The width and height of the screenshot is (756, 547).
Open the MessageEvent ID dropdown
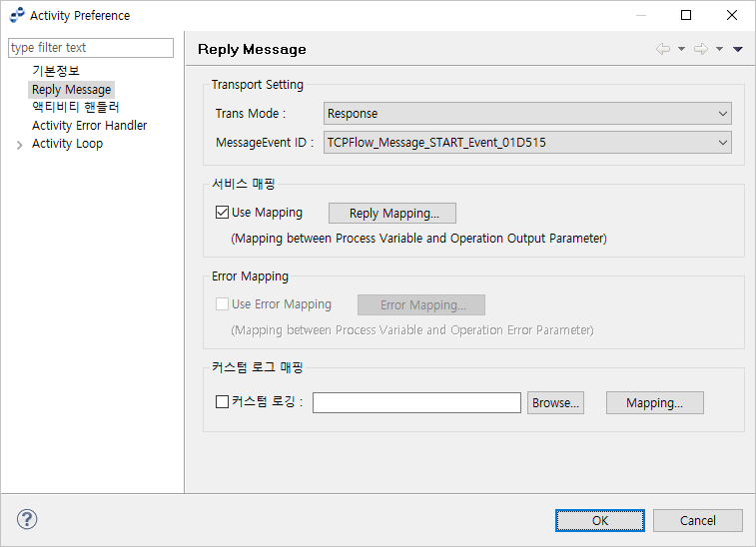[x=527, y=143]
